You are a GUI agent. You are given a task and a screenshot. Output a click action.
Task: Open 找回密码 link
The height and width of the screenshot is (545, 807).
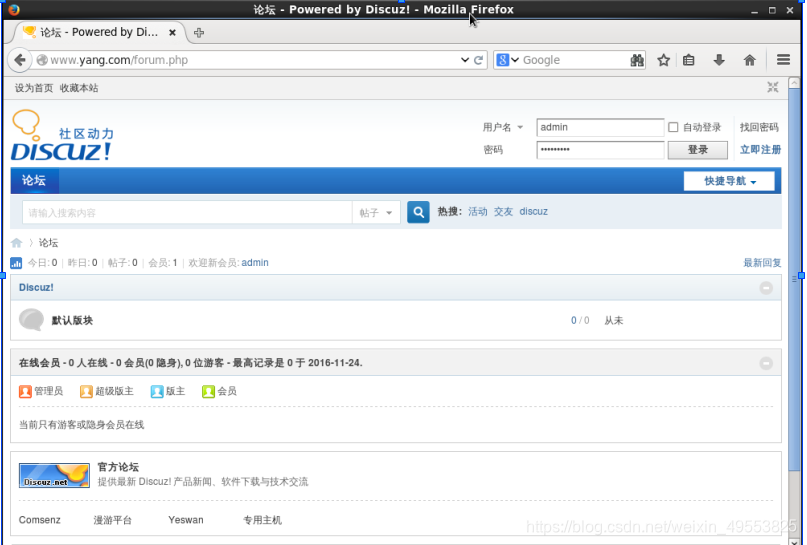coord(759,127)
